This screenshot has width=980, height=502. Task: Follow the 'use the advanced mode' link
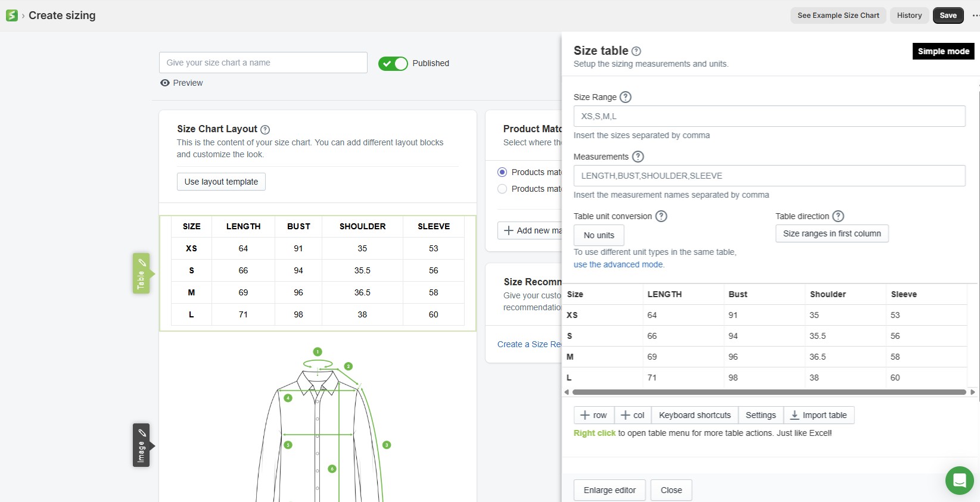[x=618, y=264]
